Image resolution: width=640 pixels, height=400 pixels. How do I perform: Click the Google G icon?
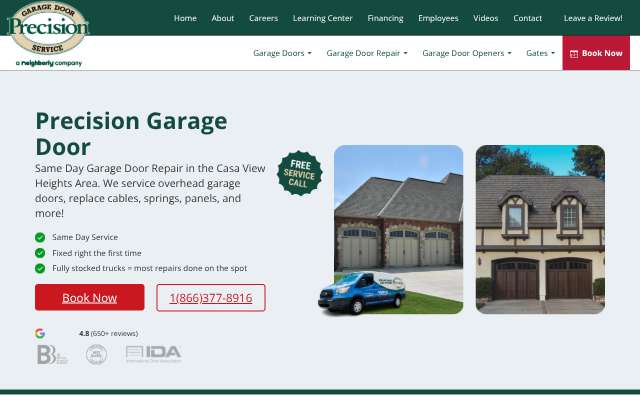(x=40, y=333)
